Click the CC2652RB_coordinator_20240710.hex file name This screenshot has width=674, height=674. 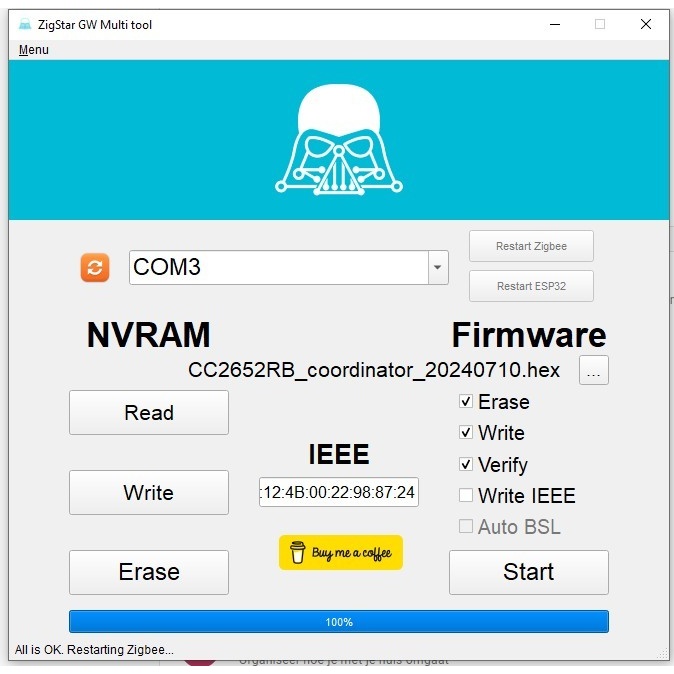(374, 370)
